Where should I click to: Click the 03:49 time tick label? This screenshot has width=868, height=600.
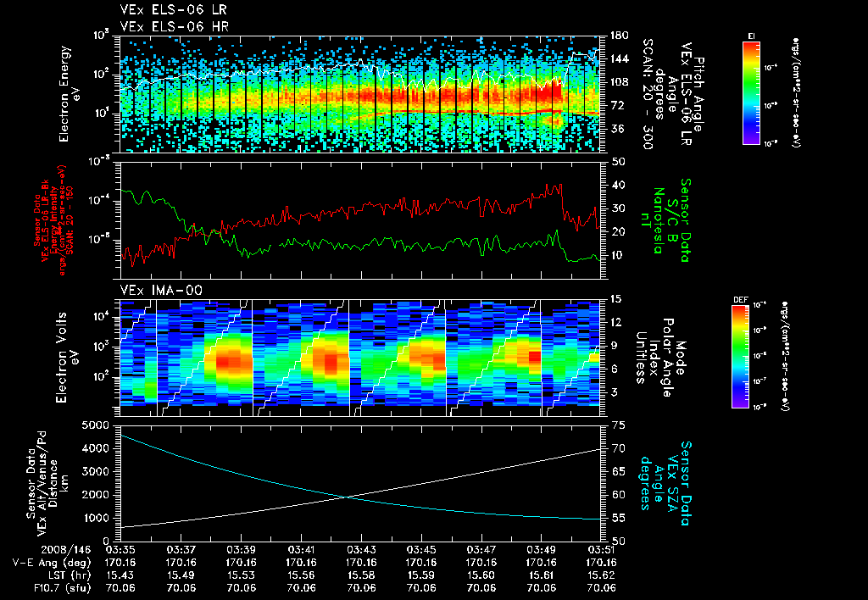tap(542, 550)
